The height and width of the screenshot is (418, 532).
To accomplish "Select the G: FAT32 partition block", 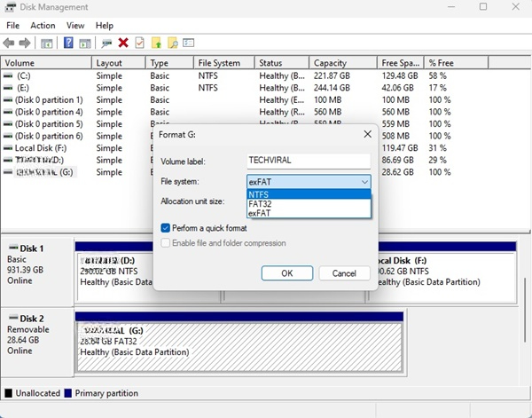I will click(x=239, y=347).
